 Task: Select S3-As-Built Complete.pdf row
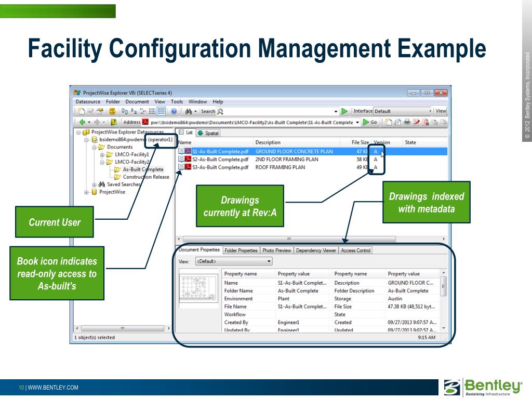click(x=312, y=167)
